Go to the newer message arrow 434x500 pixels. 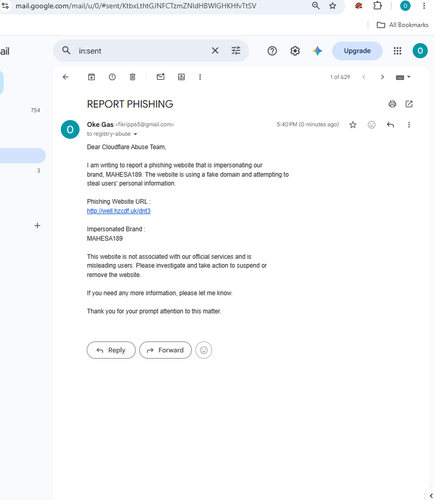pyautogui.click(x=364, y=77)
